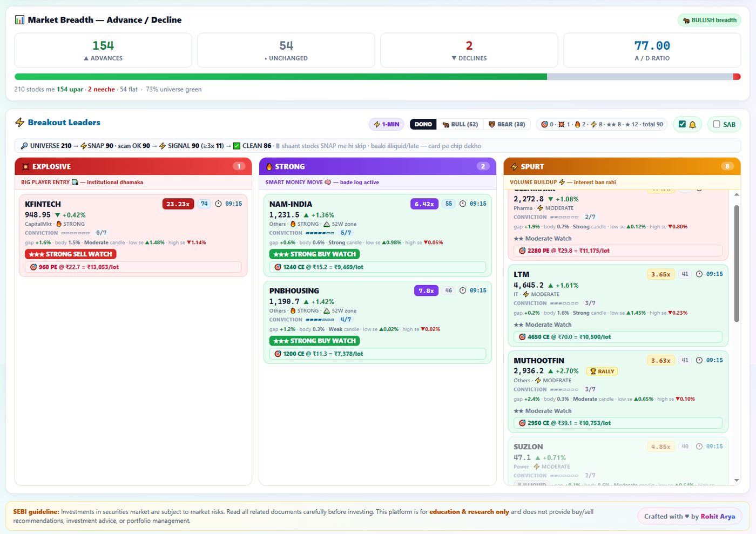The height and width of the screenshot is (534, 756).
Task: Click the magnifier icon beside UNIVERSE 210
Action: [24, 146]
